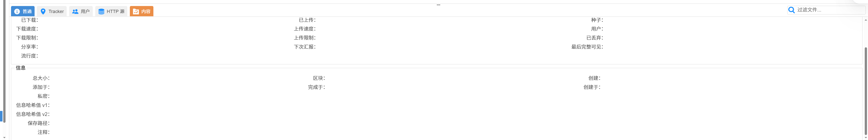The width and height of the screenshot is (868, 140).
Task: Click the 保存路径 save path label
Action: [x=38, y=123]
